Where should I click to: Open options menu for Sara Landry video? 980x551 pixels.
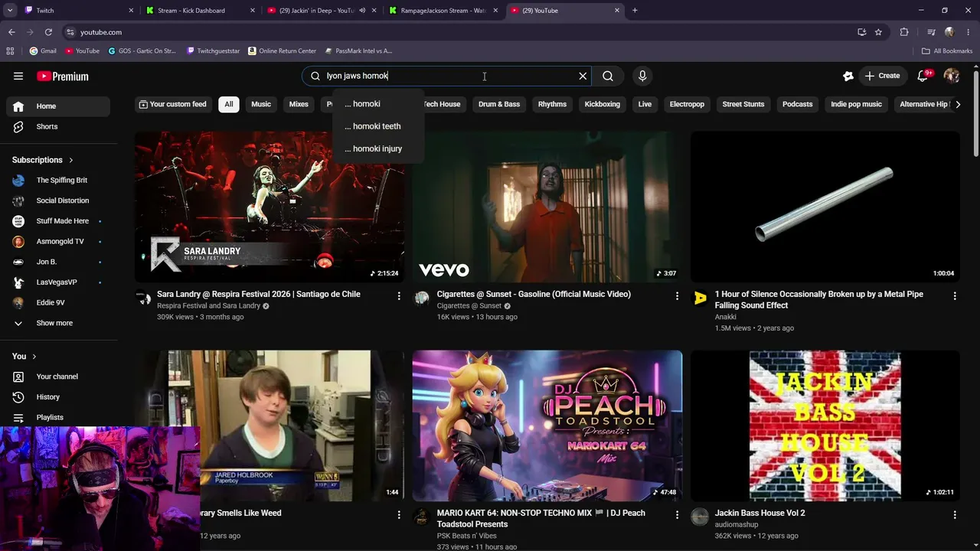pos(399,295)
